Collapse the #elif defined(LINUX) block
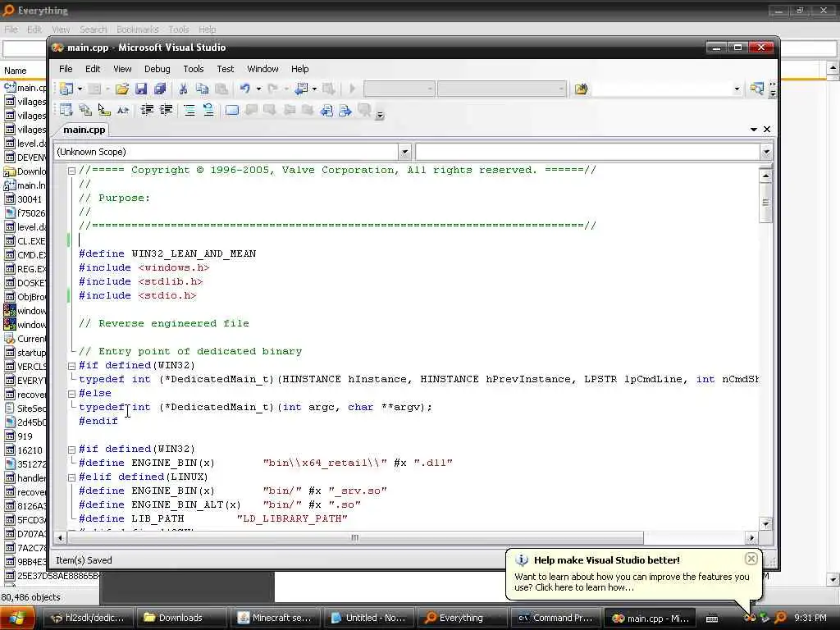Screen dimensions: 840x630 (x=71, y=477)
